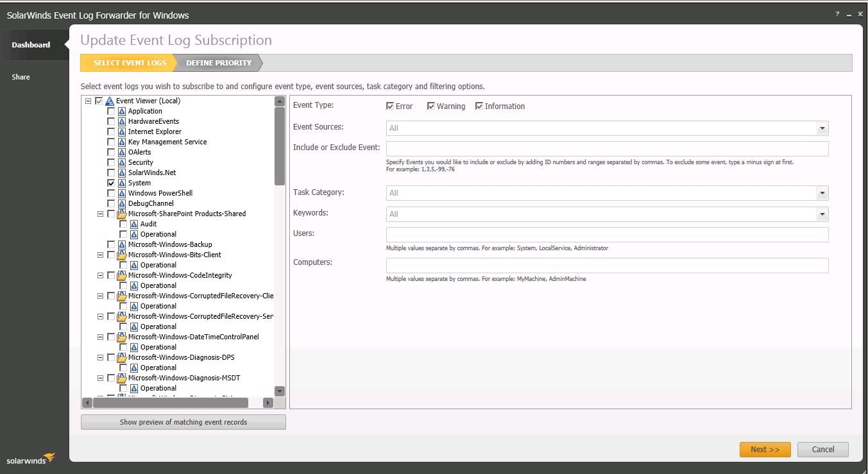Click the System log icon
The image size is (868, 474).
122,183
